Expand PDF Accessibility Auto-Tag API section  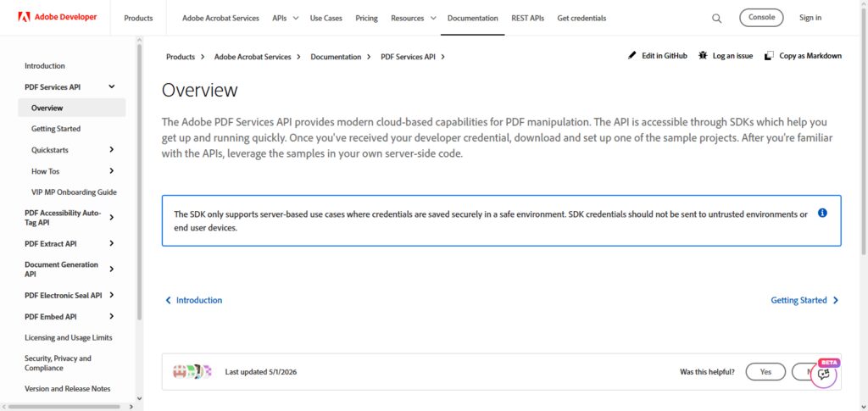pos(112,218)
